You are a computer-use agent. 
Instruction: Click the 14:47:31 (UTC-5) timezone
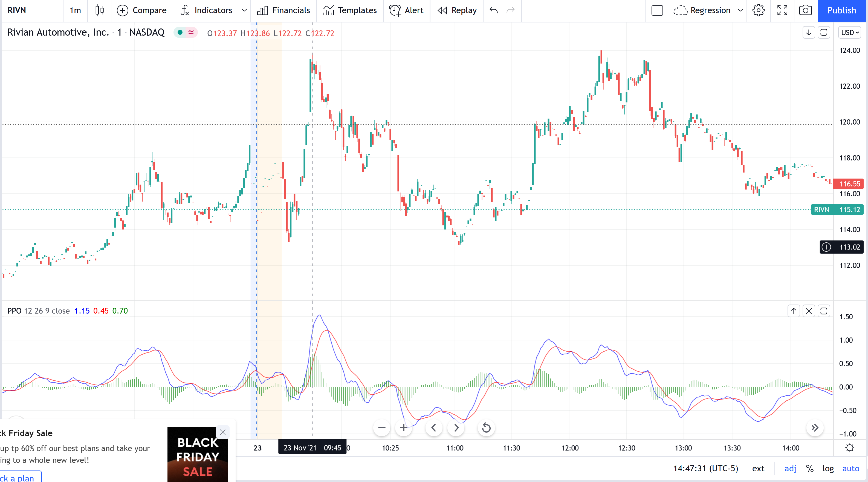click(x=705, y=469)
